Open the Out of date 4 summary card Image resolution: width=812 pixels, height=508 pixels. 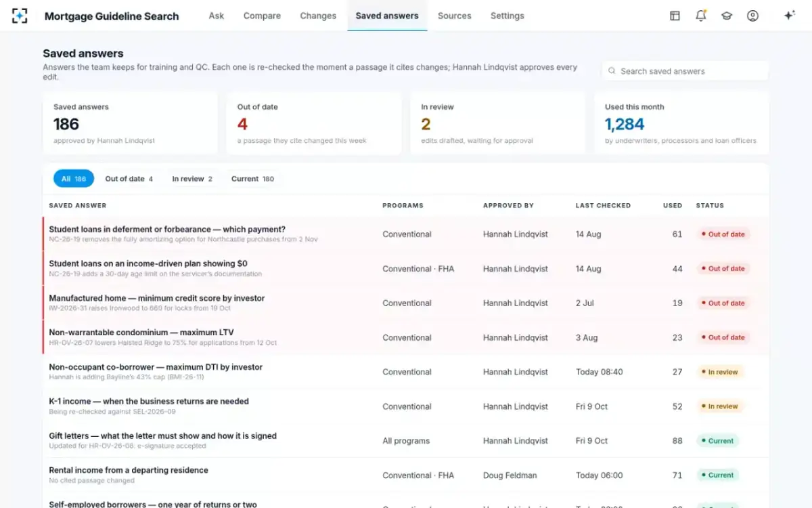coord(314,123)
